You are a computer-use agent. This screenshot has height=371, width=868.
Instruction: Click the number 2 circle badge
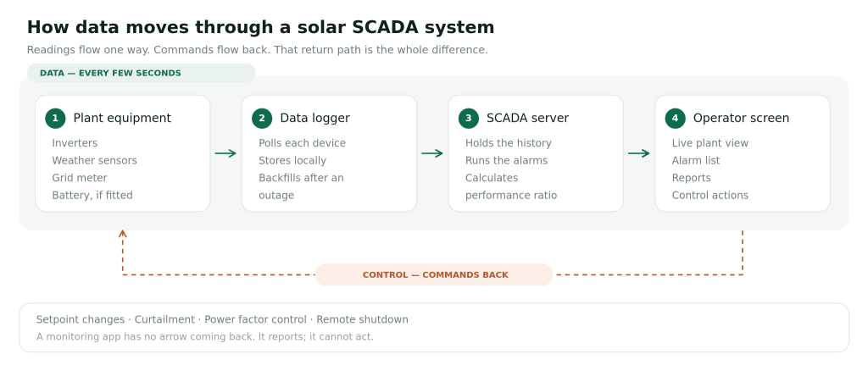point(262,119)
